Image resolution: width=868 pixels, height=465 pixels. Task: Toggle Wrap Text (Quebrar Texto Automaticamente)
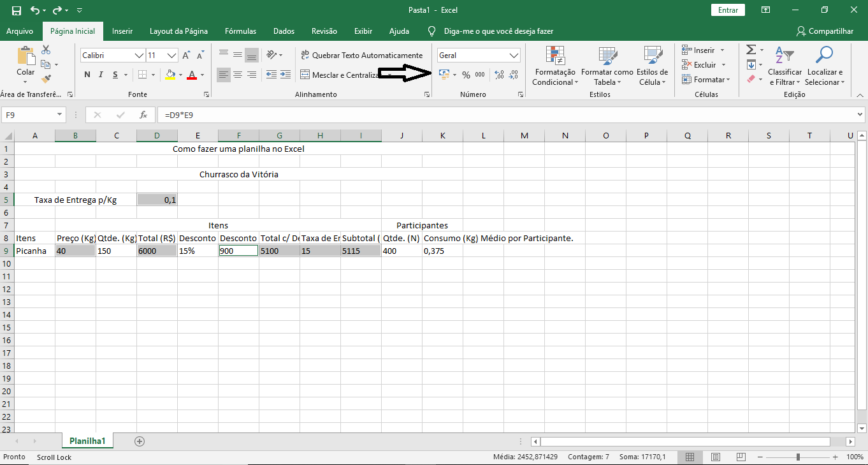[x=361, y=55]
